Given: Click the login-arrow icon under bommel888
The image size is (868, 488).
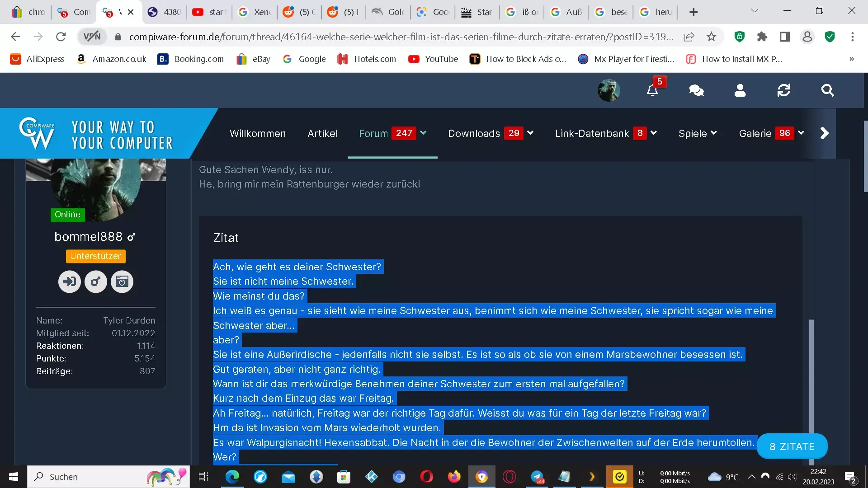Looking at the screenshot, I should [x=70, y=282].
